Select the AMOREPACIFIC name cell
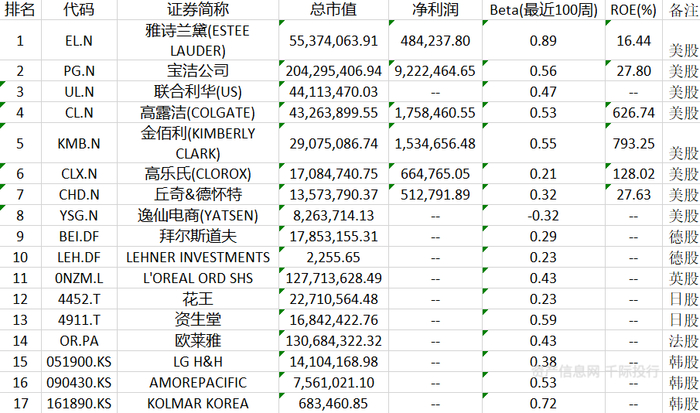 coord(198,383)
